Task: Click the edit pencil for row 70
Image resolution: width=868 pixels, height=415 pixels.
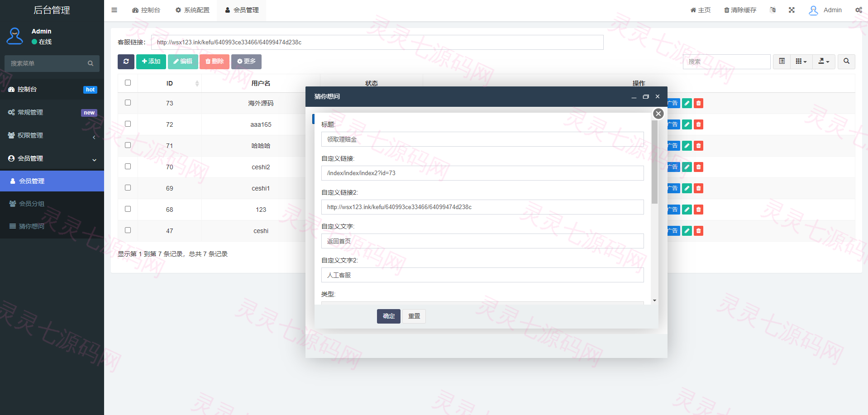Action: pos(687,167)
